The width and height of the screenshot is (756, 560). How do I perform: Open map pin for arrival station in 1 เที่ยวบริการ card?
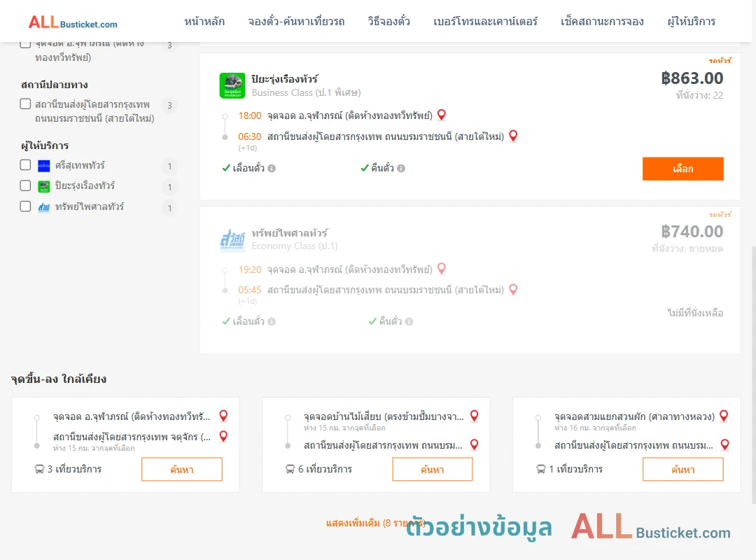pyautogui.click(x=724, y=444)
